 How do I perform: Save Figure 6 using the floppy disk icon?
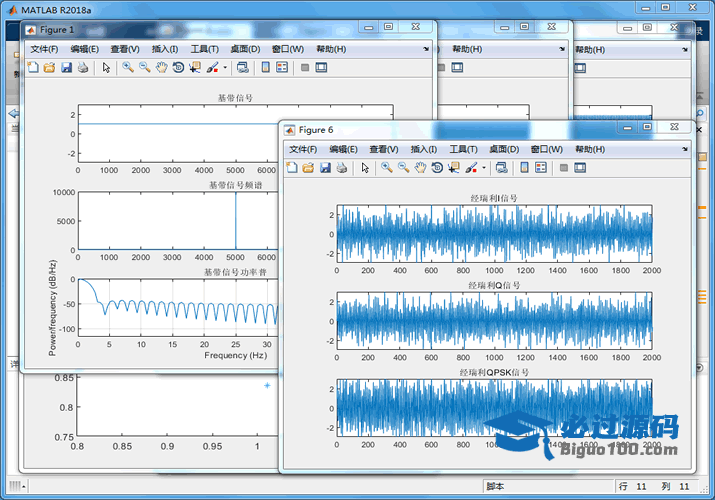coord(325,168)
